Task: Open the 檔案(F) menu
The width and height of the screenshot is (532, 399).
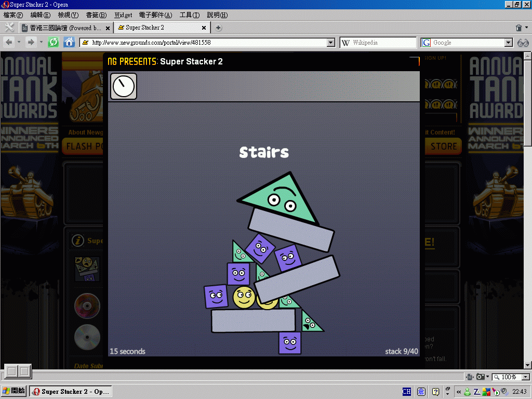Action: pyautogui.click(x=13, y=15)
